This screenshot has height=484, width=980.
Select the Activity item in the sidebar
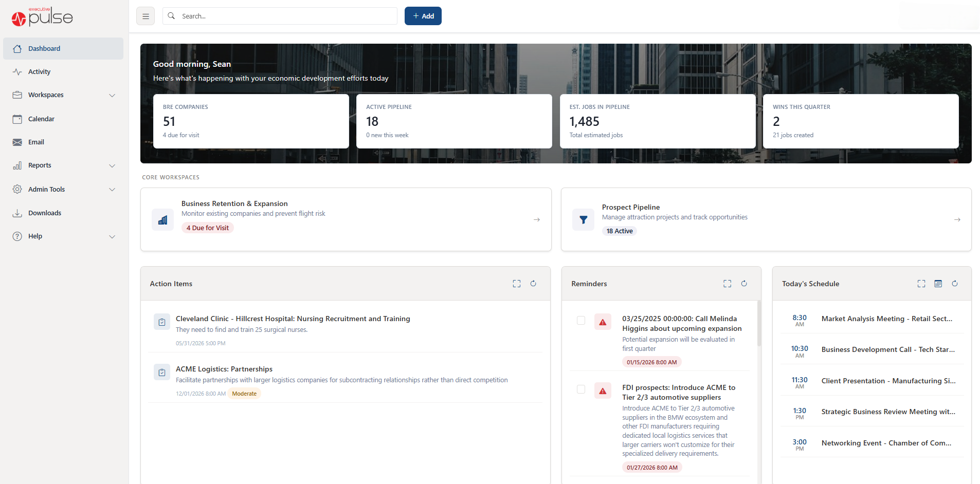pos(40,71)
